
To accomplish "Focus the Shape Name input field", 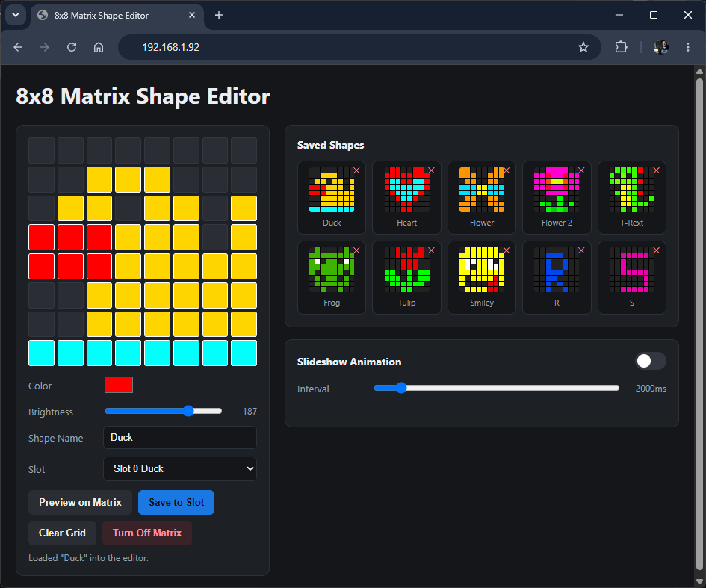I will pos(180,438).
